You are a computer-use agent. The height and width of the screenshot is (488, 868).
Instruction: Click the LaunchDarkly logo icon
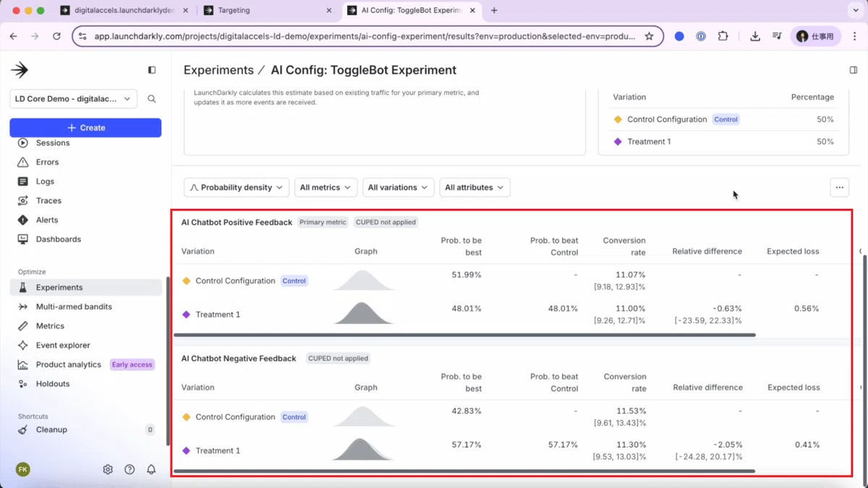(20, 70)
